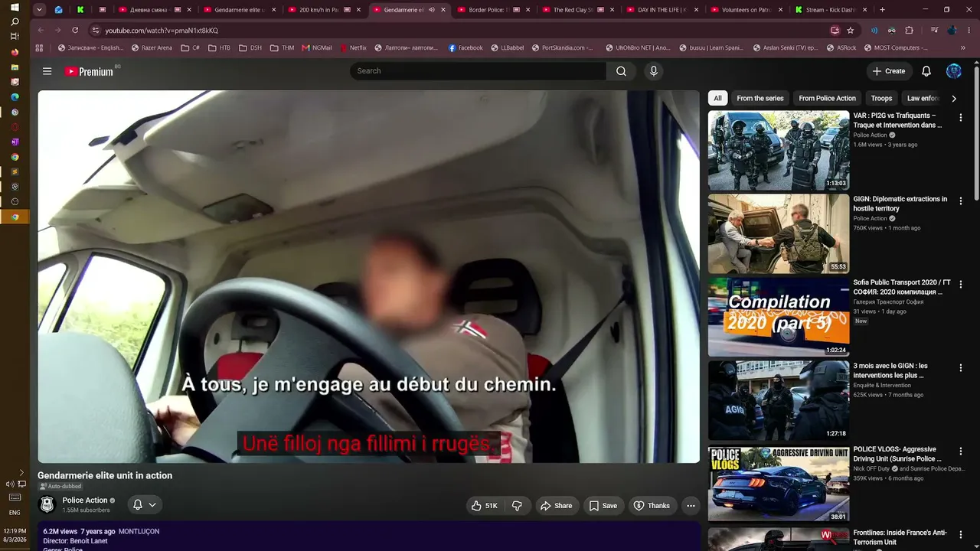The image size is (980, 551).
Task: Focus the YouTube search field
Action: pos(479,71)
